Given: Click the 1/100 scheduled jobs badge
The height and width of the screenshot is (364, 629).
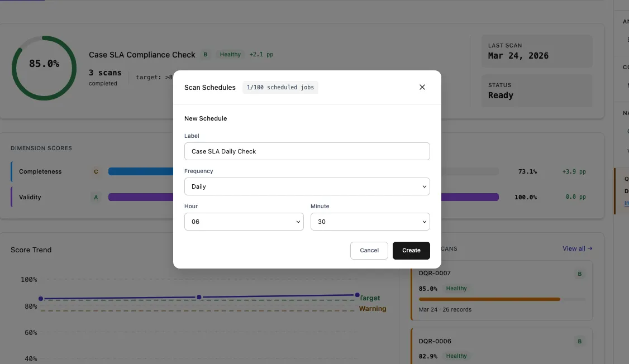Looking at the screenshot, I should pyautogui.click(x=280, y=87).
